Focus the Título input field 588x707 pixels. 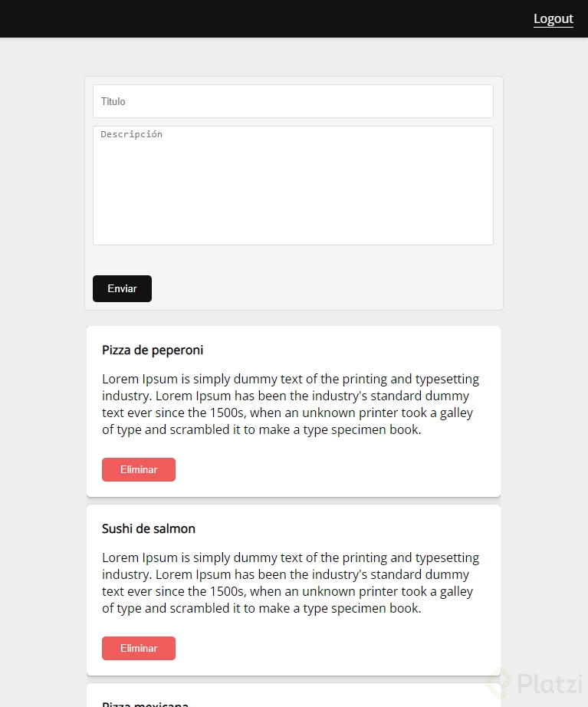pos(293,101)
